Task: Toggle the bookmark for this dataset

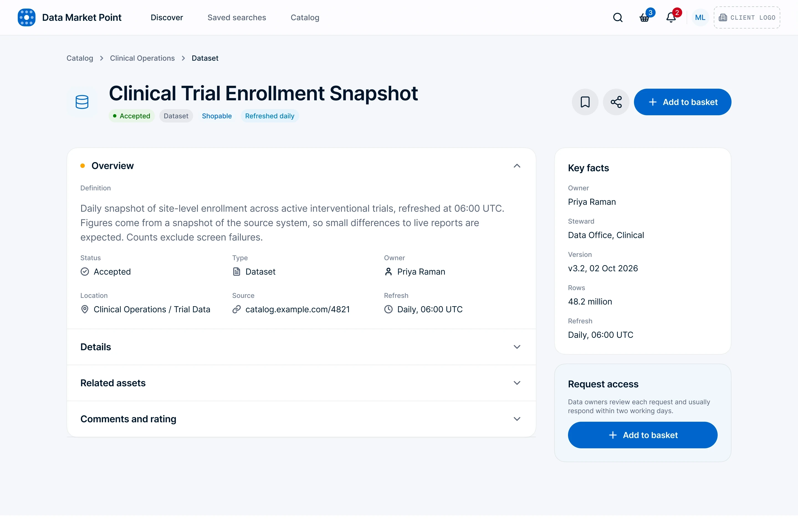Action: (585, 102)
